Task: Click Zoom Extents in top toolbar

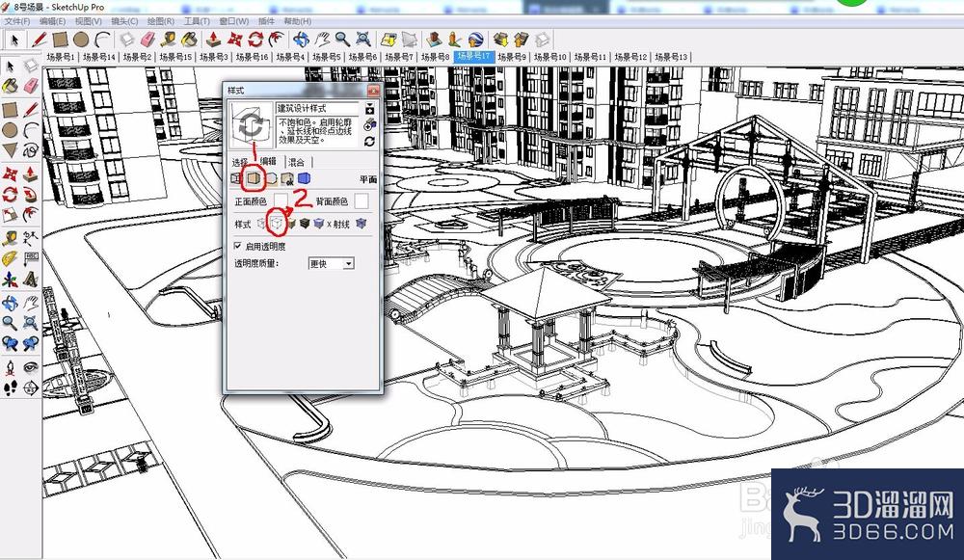Action: pyautogui.click(x=363, y=40)
